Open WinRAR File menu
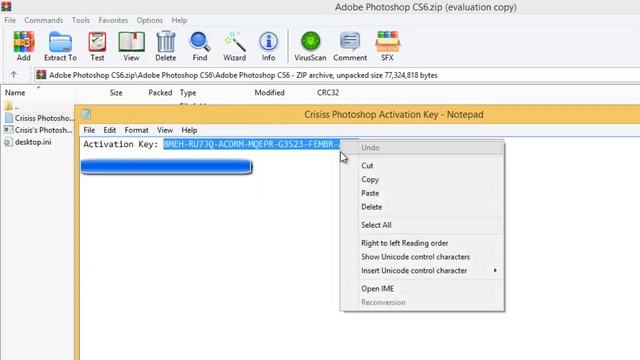Viewport: 640px width, 360px height. [10, 20]
